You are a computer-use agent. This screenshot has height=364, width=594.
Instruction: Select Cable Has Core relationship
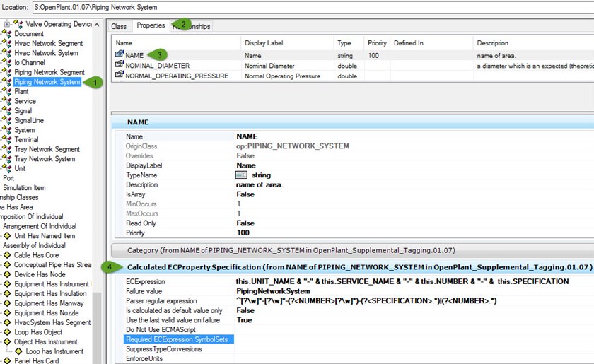click(x=36, y=255)
